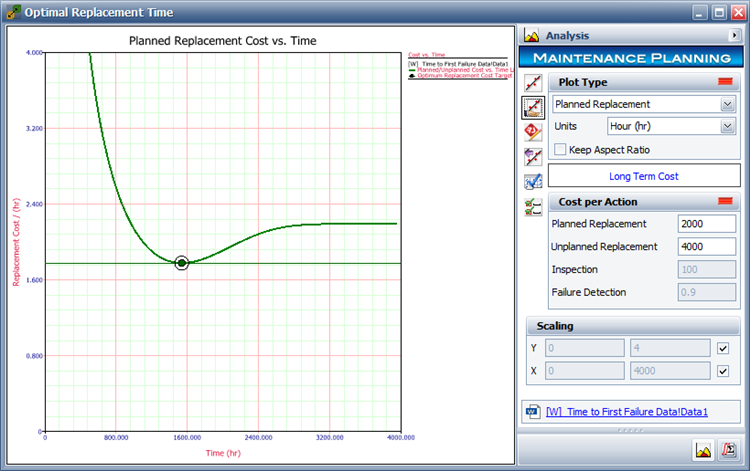The height and width of the screenshot is (471, 750).
Task: Click the green checklist icon
Action: (533, 207)
